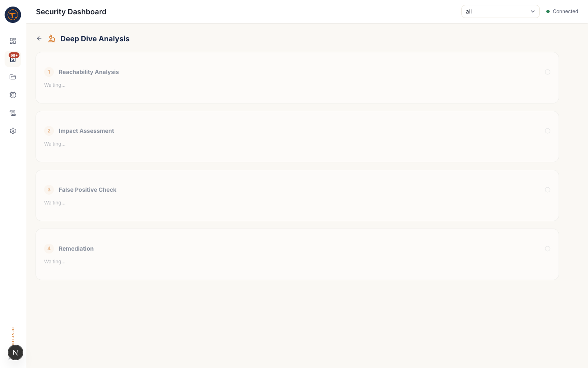Open the scroll logs icon in sidebar

(13, 113)
